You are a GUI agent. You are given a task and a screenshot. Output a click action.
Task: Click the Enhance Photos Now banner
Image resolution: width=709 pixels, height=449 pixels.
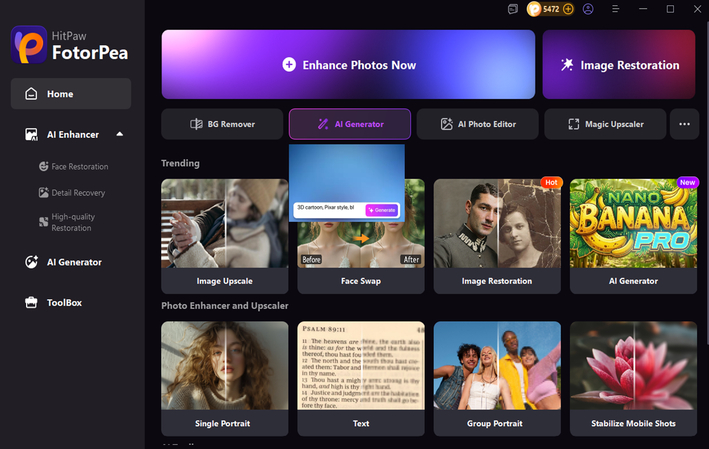(x=348, y=65)
